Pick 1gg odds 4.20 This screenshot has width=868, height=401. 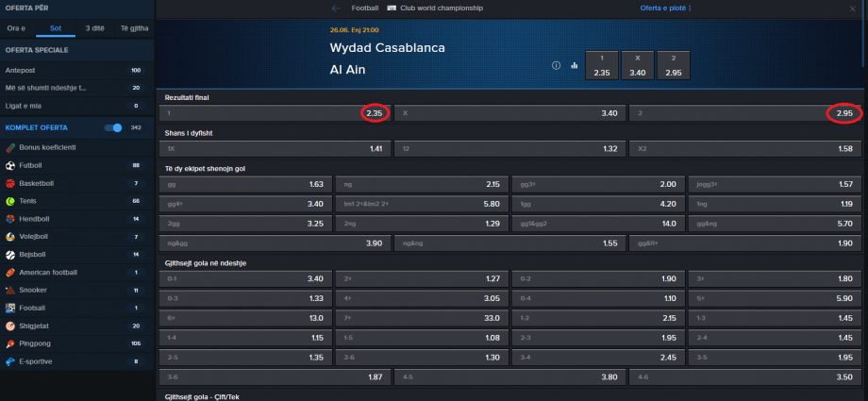point(598,204)
